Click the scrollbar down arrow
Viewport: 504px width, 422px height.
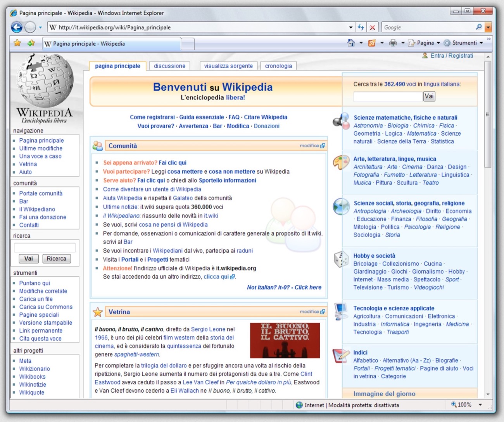(x=488, y=394)
